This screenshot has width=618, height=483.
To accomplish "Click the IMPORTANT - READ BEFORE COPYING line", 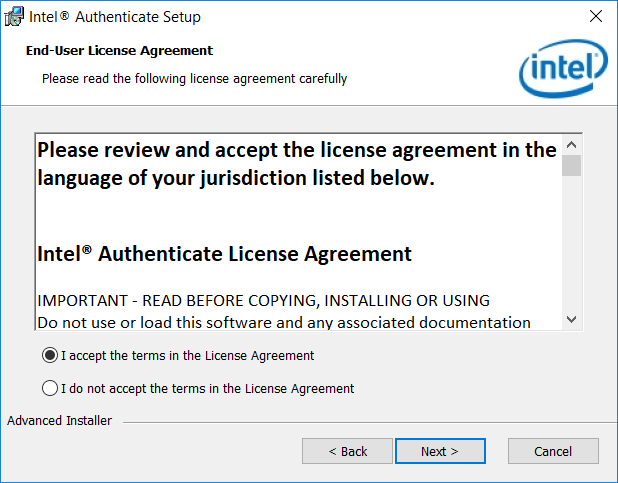I will point(263,301).
